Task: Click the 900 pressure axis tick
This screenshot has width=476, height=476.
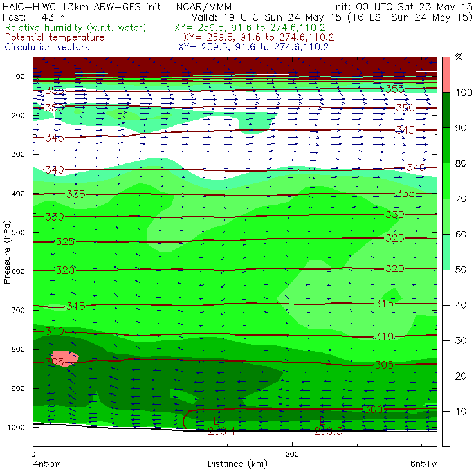Action: tap(18, 389)
